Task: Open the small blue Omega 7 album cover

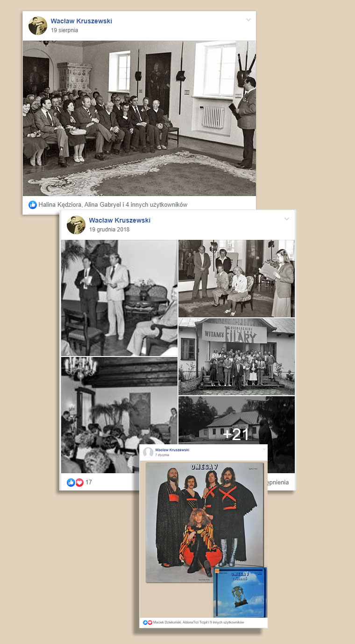Action: [240, 592]
